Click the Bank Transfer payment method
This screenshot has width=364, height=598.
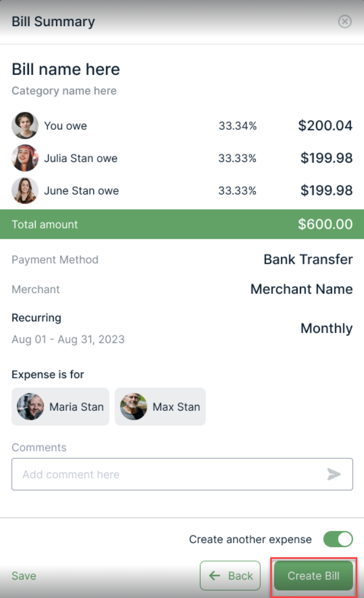coord(308,259)
